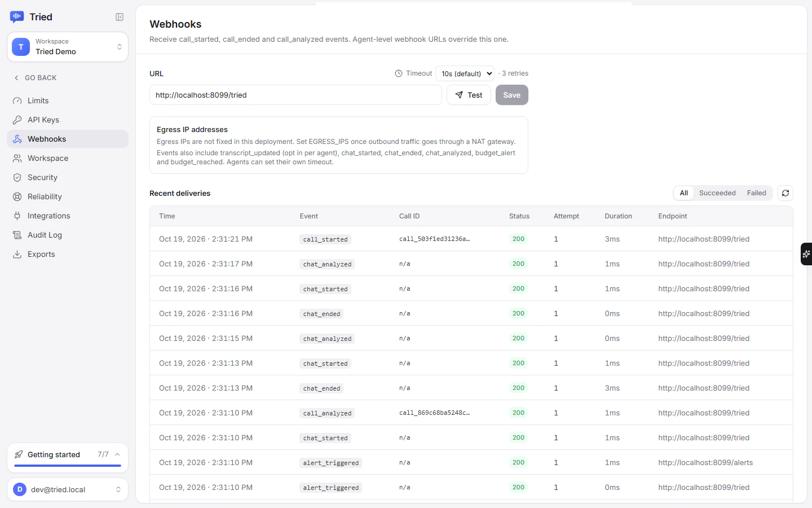Click the call_analyzed event tag
The height and width of the screenshot is (508, 812).
point(327,413)
